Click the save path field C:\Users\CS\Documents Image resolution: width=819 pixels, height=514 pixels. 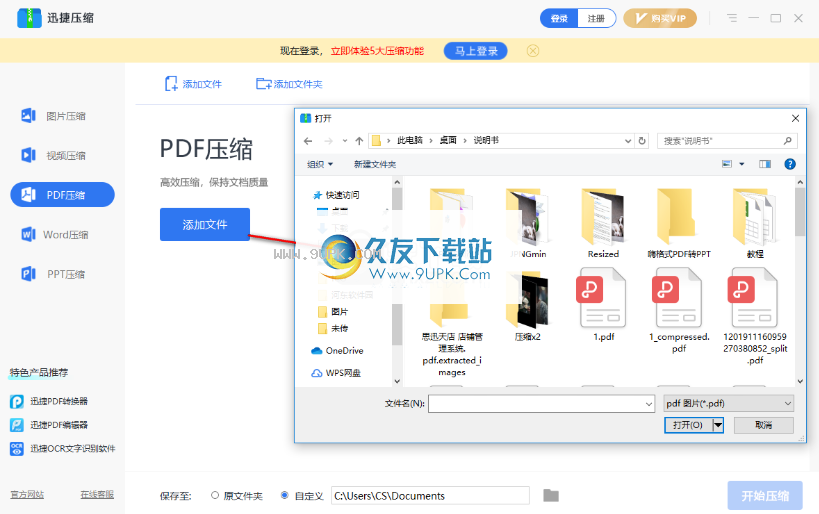pyautogui.click(x=430, y=495)
